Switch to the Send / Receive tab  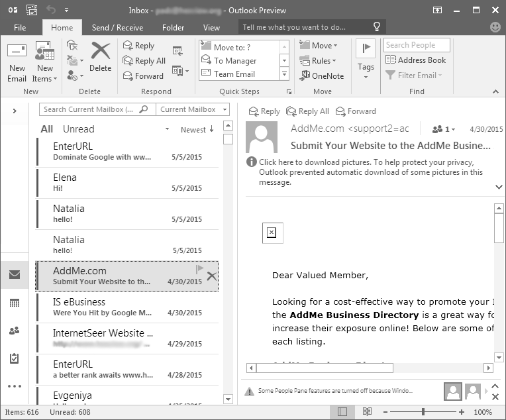tap(117, 27)
